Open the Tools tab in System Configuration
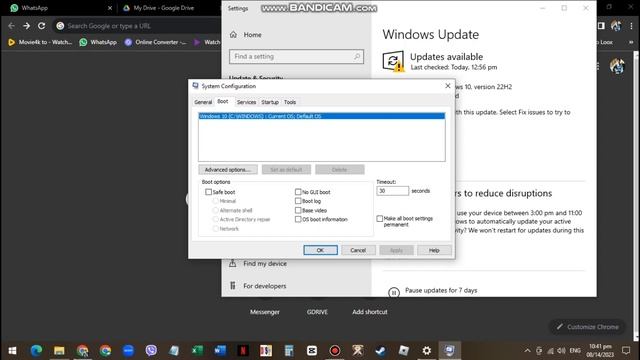 290,102
